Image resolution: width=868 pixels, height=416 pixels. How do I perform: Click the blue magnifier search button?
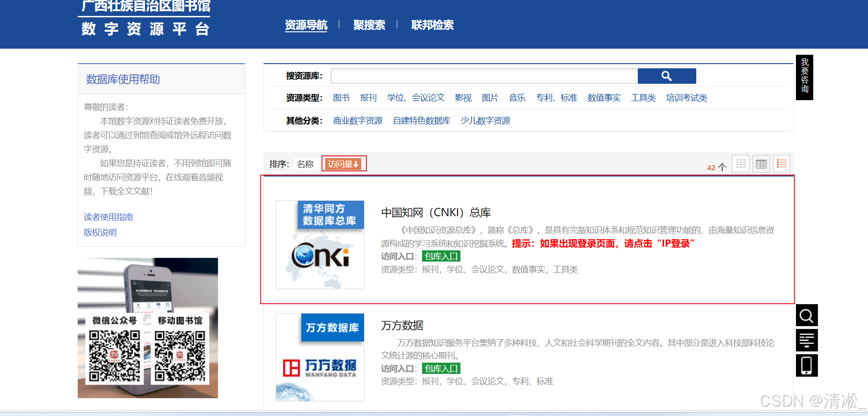pos(667,76)
